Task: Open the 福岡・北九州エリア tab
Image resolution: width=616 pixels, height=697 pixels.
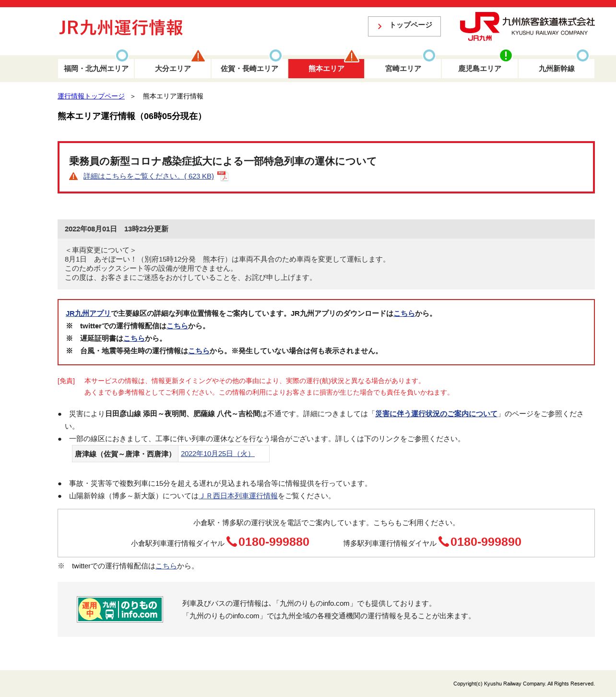Action: click(x=96, y=69)
